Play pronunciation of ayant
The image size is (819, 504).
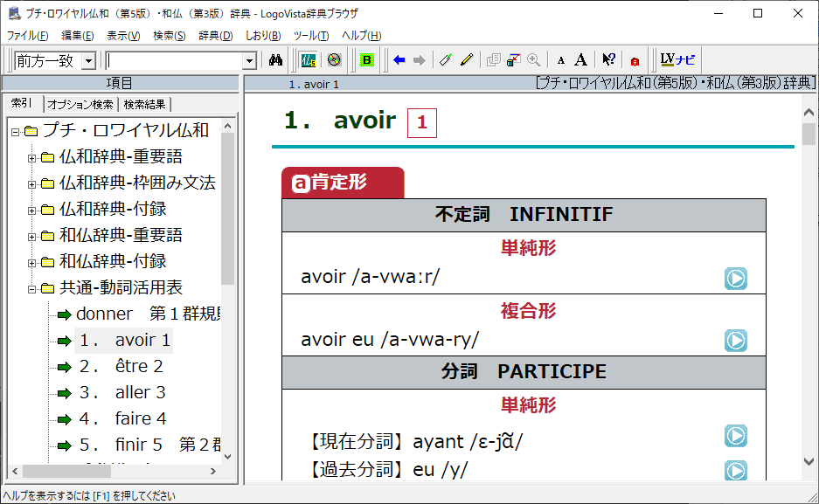735,436
